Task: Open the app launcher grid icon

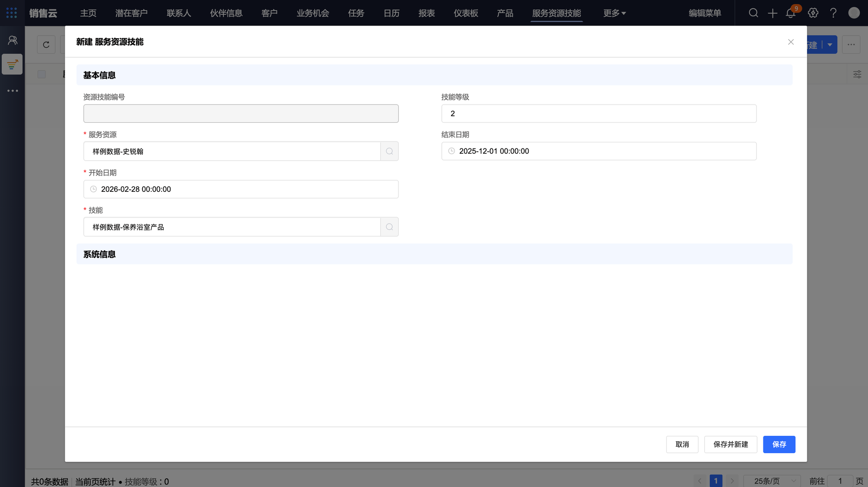Action: [x=12, y=13]
